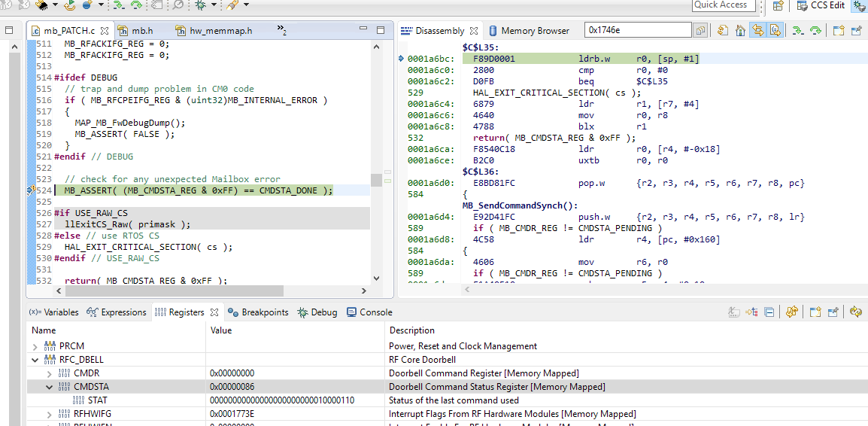
Task: Expand the CMDR register node
Action: (50, 373)
